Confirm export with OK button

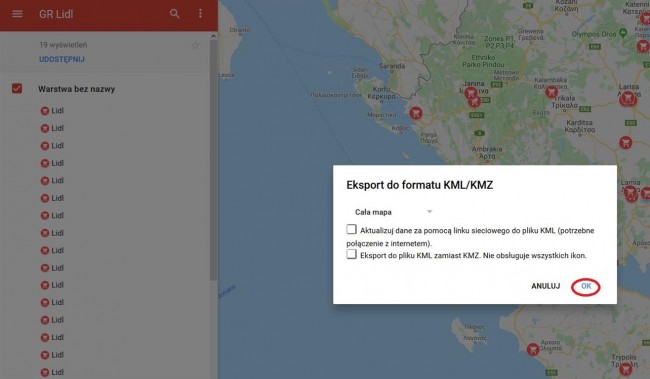click(586, 286)
